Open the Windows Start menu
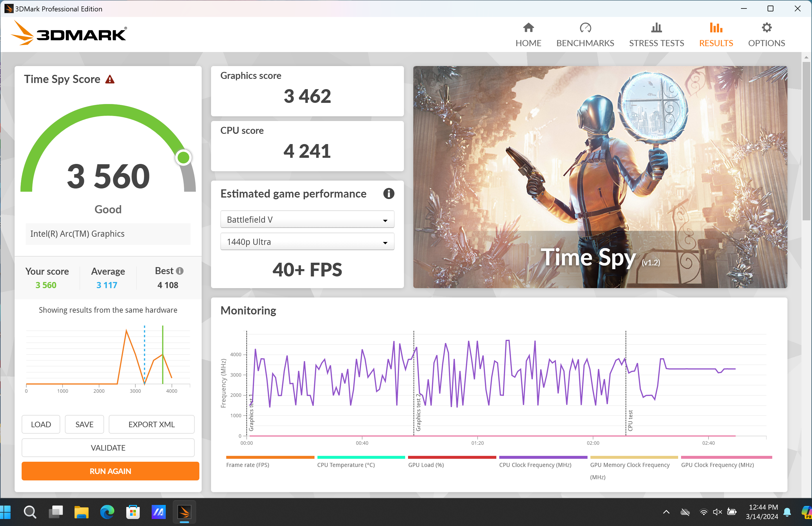This screenshot has height=526, width=812. tap(6, 512)
